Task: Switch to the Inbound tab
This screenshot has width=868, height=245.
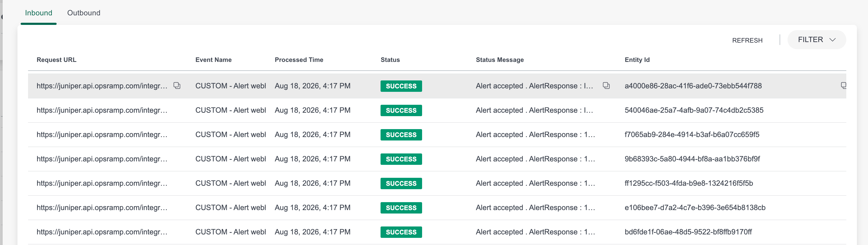Action: coord(39,13)
